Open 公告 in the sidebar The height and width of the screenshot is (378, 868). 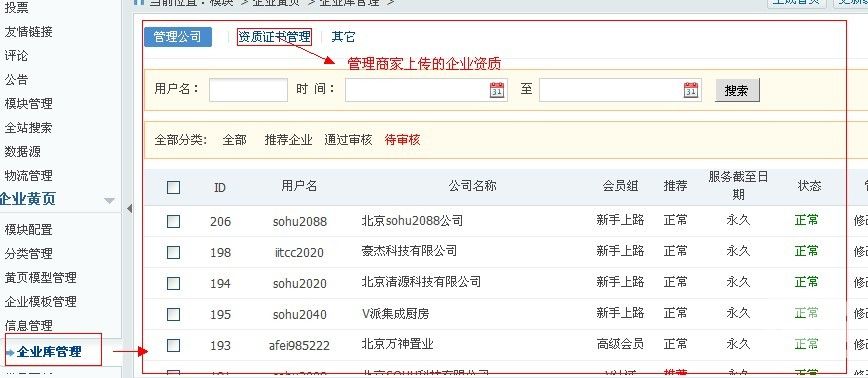[16, 80]
